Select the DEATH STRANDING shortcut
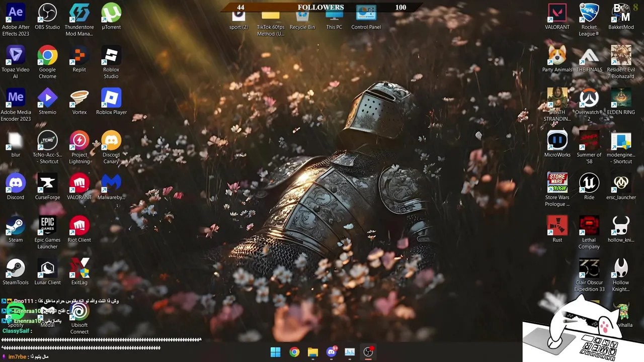 pos(557,106)
